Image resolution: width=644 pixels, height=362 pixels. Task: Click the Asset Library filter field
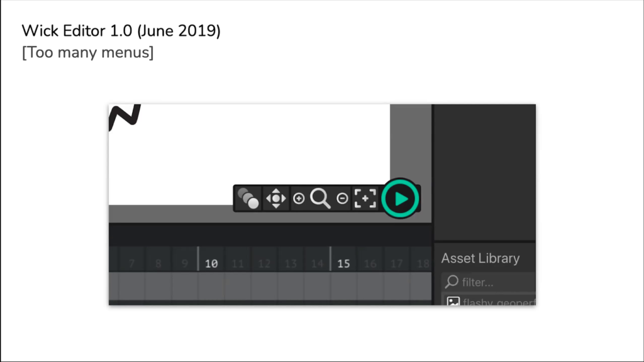tap(488, 282)
